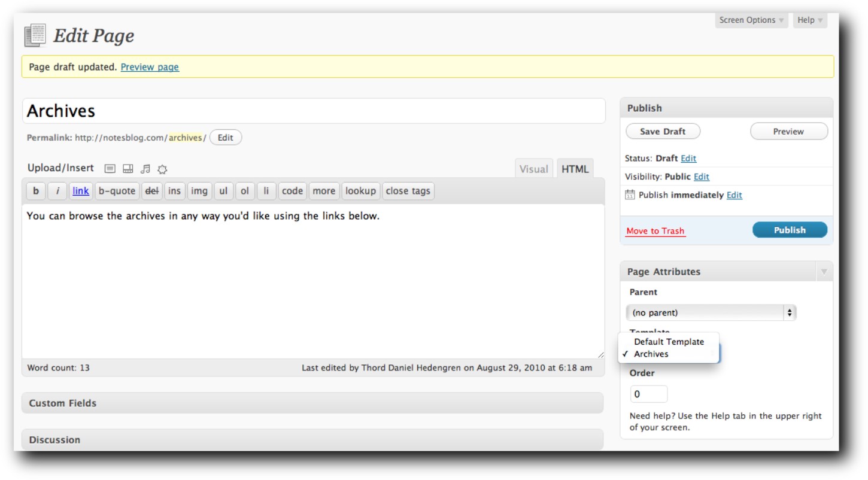Click the Edit Page document icon

35,36
